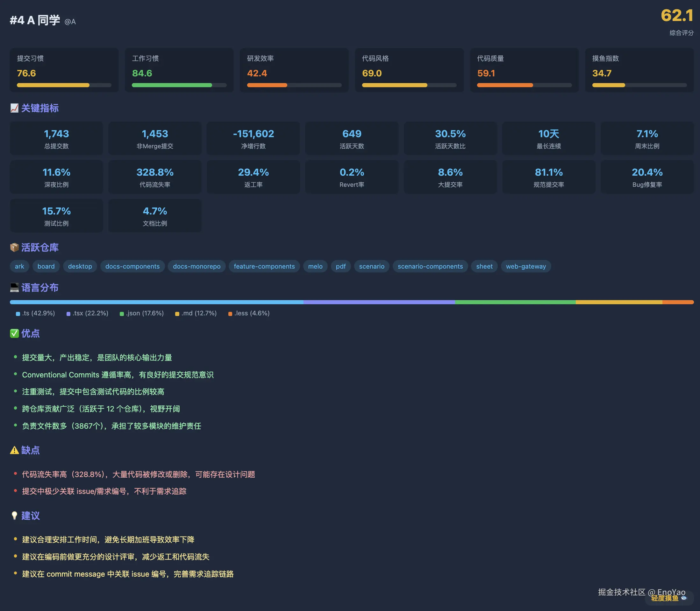The image size is (700, 611).
Task: Click the @A username handle
Action: (x=70, y=22)
